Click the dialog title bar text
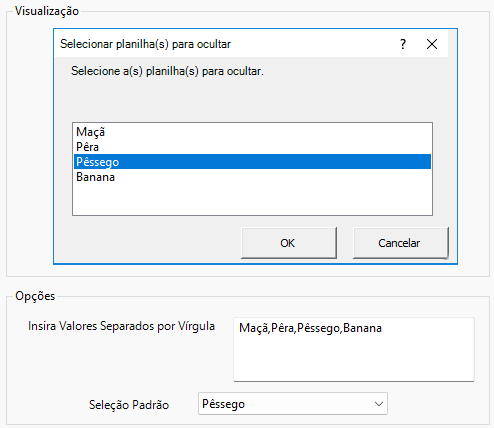Image resolution: width=494 pixels, height=428 pixels. (x=145, y=44)
